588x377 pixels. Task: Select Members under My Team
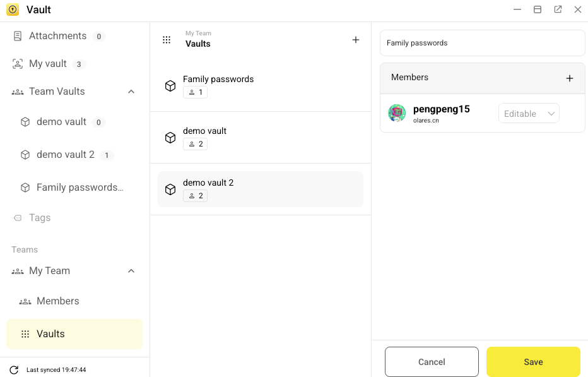[57, 301]
